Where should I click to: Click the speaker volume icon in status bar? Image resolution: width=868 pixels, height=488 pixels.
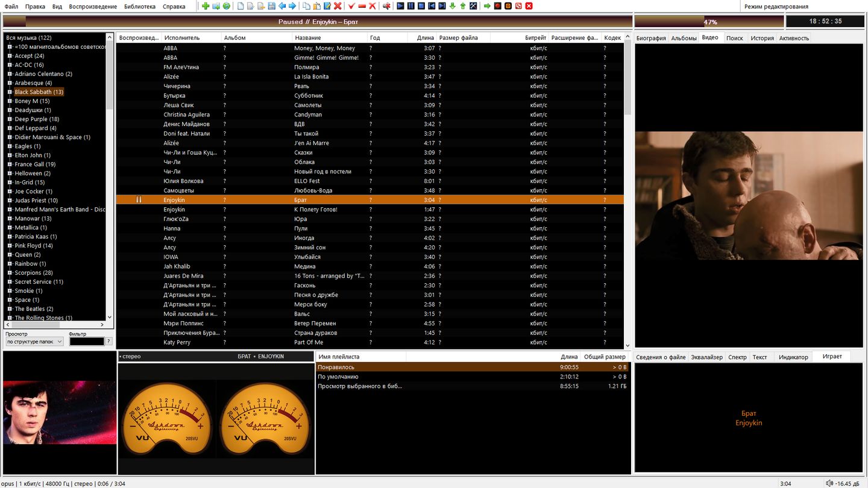point(829,483)
